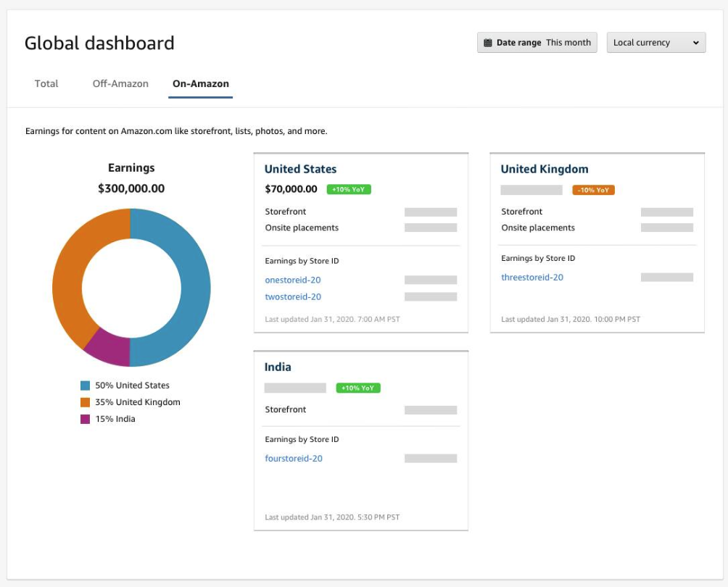Click the $70,000.00 United States amount
The width and height of the screenshot is (728, 587).
coord(291,189)
